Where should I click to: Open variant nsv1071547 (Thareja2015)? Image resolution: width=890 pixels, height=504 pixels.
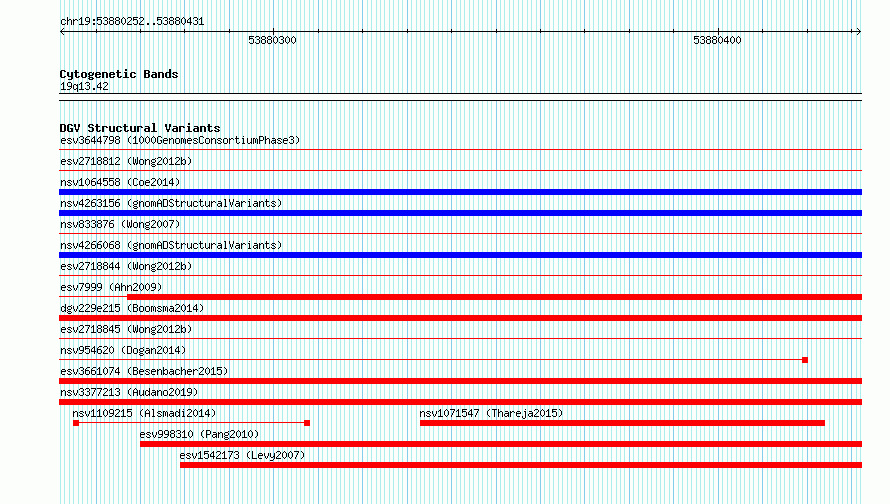[x=491, y=413]
